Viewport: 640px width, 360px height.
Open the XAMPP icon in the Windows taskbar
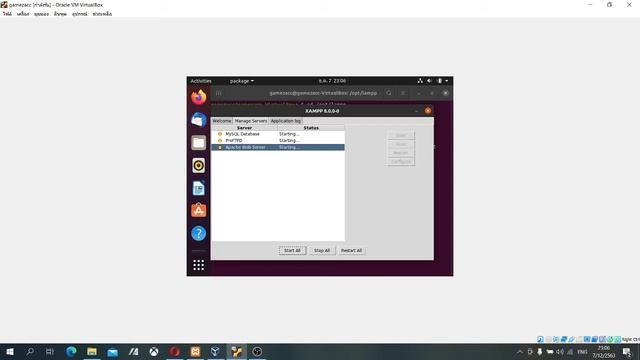pyautogui.click(x=195, y=351)
